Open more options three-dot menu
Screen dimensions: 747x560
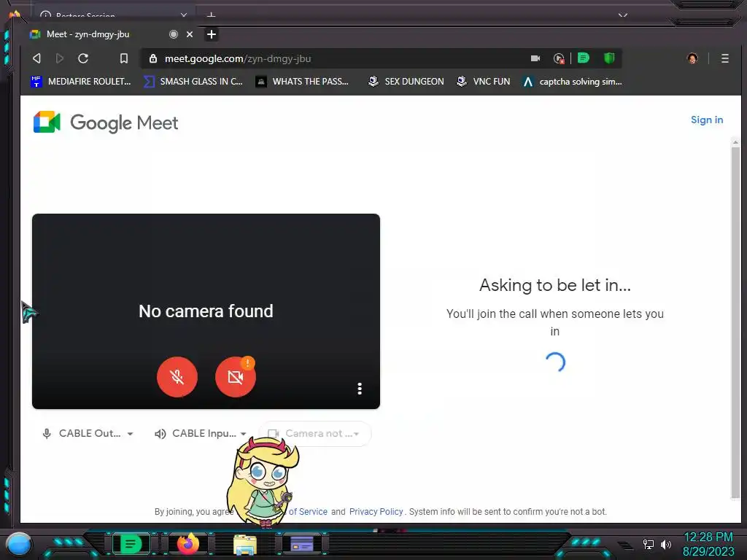point(360,389)
